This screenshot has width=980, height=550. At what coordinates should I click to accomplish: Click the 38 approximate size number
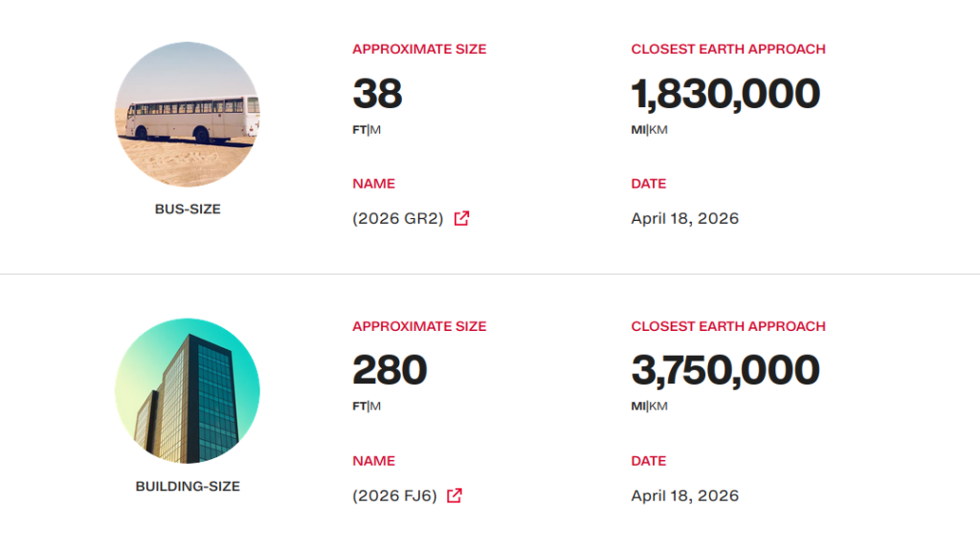pyautogui.click(x=377, y=94)
